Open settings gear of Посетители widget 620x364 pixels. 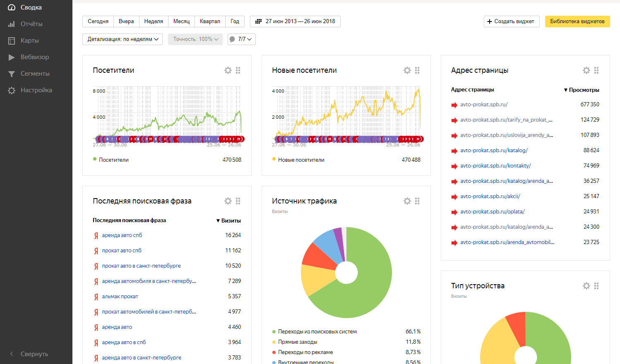coord(228,70)
